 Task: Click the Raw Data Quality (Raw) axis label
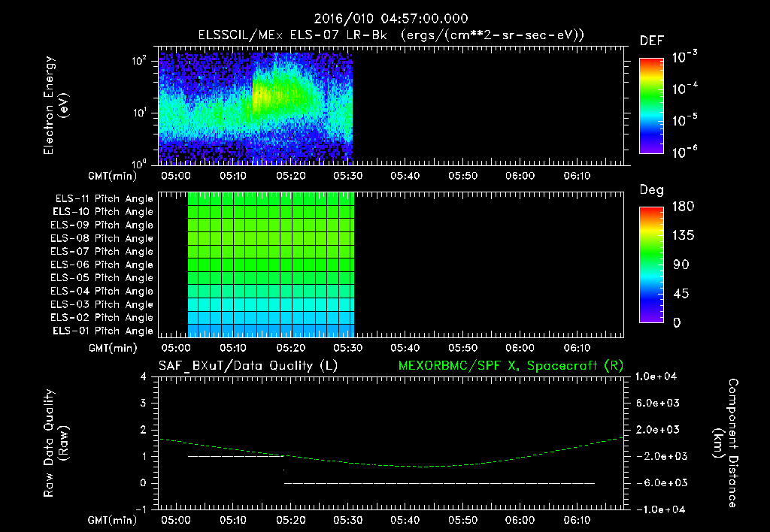(x=56, y=443)
